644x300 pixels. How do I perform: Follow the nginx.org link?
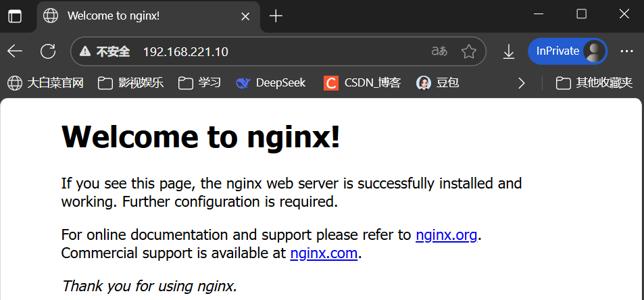(446, 235)
